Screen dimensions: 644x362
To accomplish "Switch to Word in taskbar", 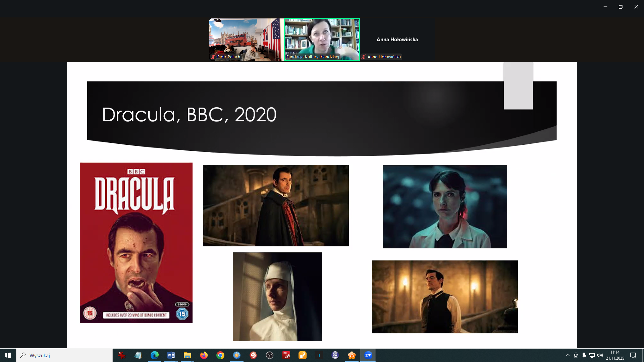I will click(x=171, y=355).
